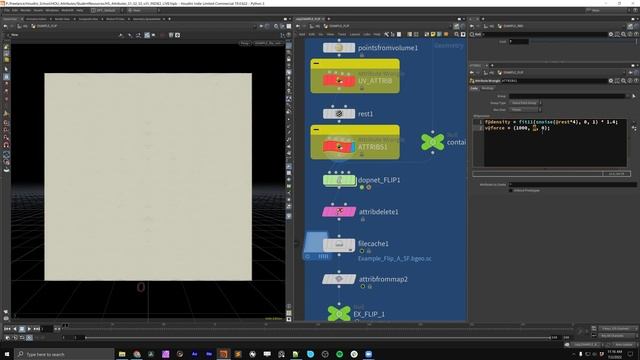The height and width of the screenshot is (360, 640).
Task: Open the Group Type dropdown
Action: (x=525, y=103)
